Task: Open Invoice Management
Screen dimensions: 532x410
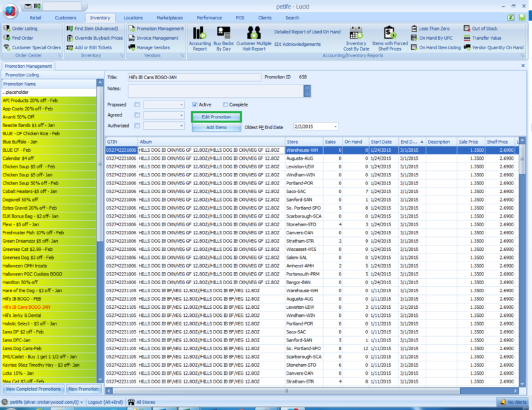Action: (154, 38)
